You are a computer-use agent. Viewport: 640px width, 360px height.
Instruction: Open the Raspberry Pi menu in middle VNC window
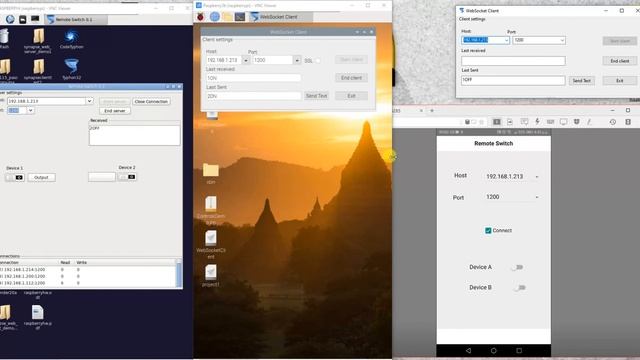200,17
